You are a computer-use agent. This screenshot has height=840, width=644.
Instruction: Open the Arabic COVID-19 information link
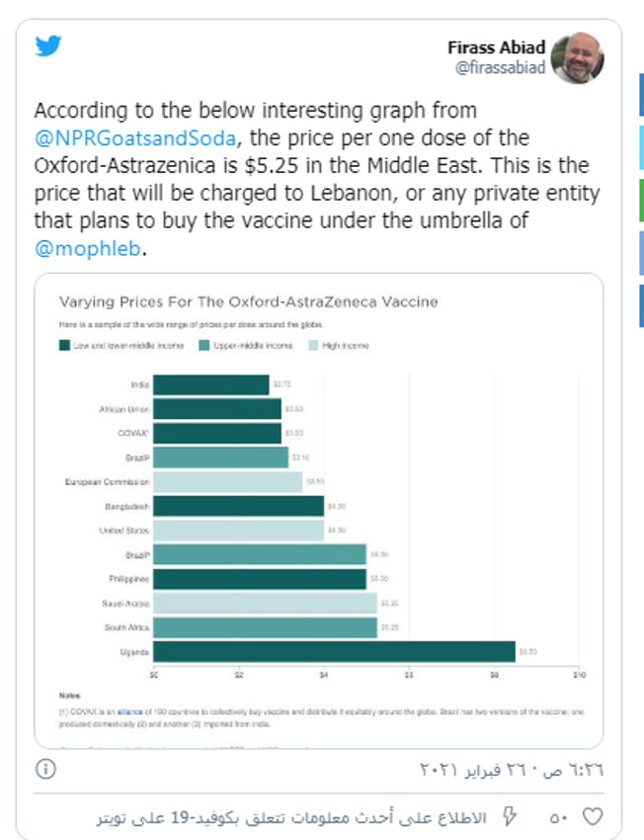(291, 818)
